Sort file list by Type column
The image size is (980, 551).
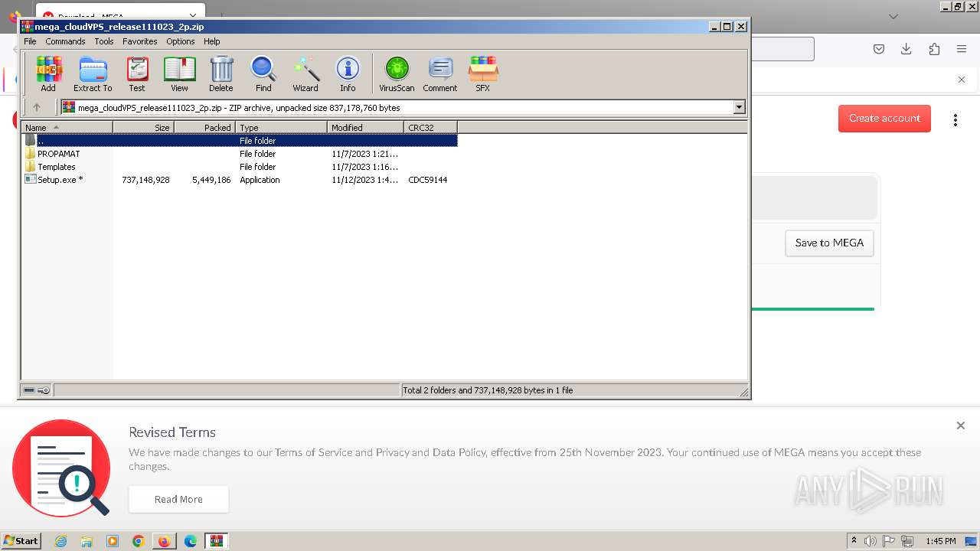point(281,128)
